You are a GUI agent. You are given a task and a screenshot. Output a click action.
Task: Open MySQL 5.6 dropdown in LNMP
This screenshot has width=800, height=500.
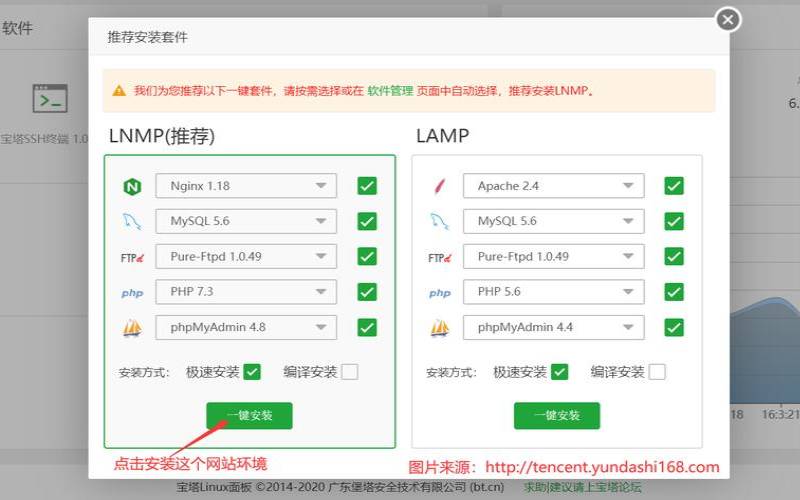246,221
